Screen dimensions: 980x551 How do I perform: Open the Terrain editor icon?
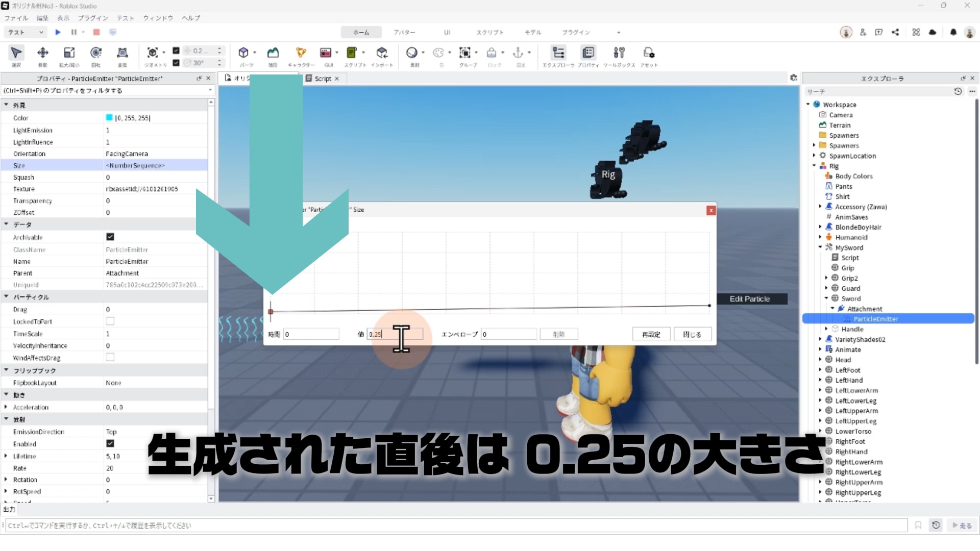click(273, 53)
